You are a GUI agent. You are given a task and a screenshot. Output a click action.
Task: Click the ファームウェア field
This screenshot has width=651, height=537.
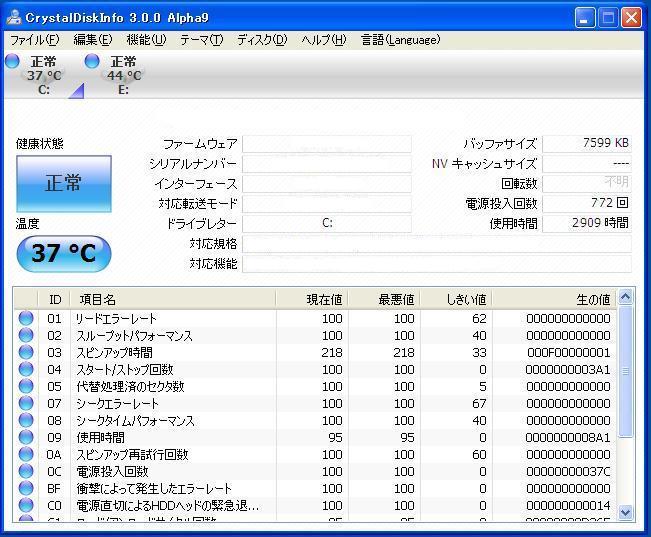tap(327, 144)
